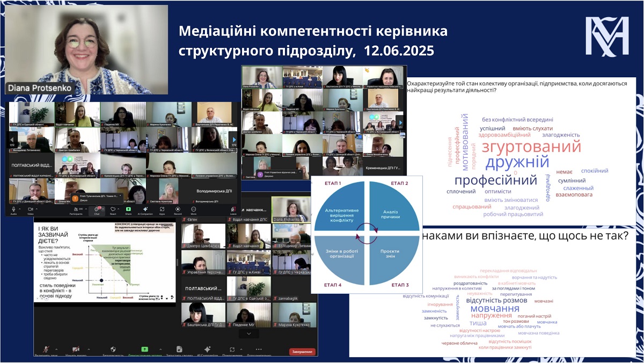Click word 'професійний' in large font
Image resolution: width=644 pixels, height=363 pixels.
point(495,180)
